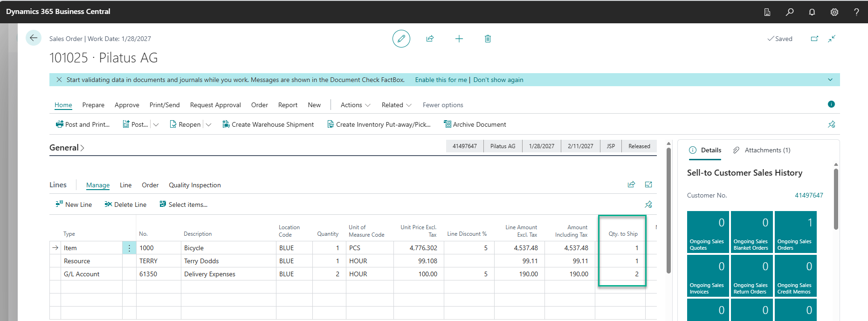
Task: Open Ongoing Sales Orders tile
Action: 795,232
